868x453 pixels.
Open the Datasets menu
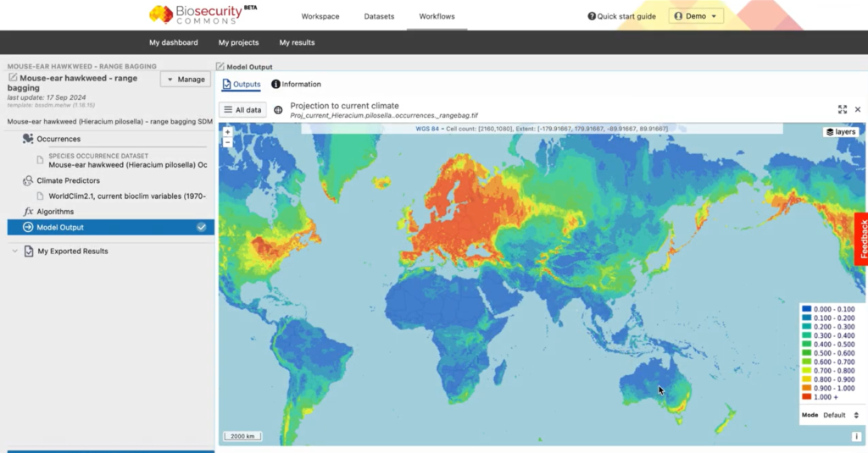pos(379,16)
